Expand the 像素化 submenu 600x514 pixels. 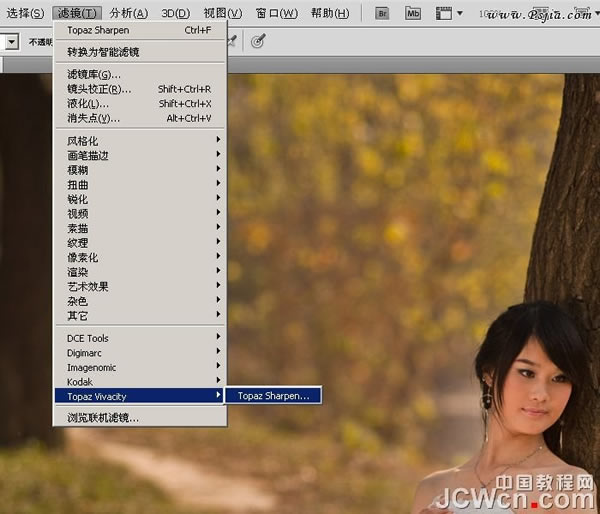pos(139,257)
